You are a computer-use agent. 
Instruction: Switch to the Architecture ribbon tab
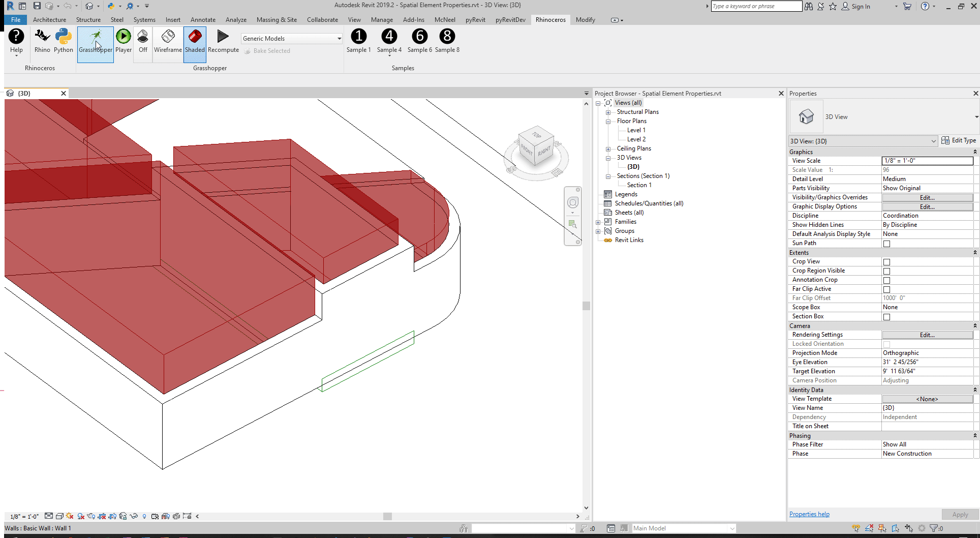coord(49,20)
